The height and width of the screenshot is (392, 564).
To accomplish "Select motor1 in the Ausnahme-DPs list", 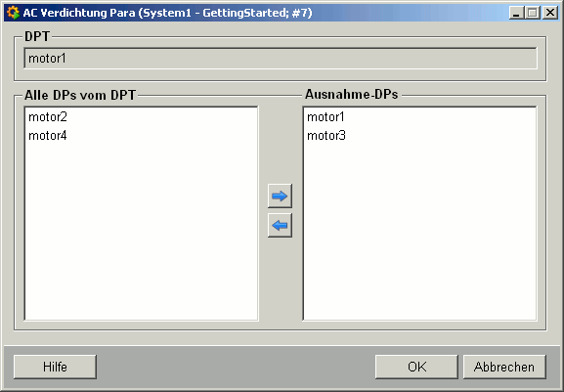I will click(x=325, y=117).
